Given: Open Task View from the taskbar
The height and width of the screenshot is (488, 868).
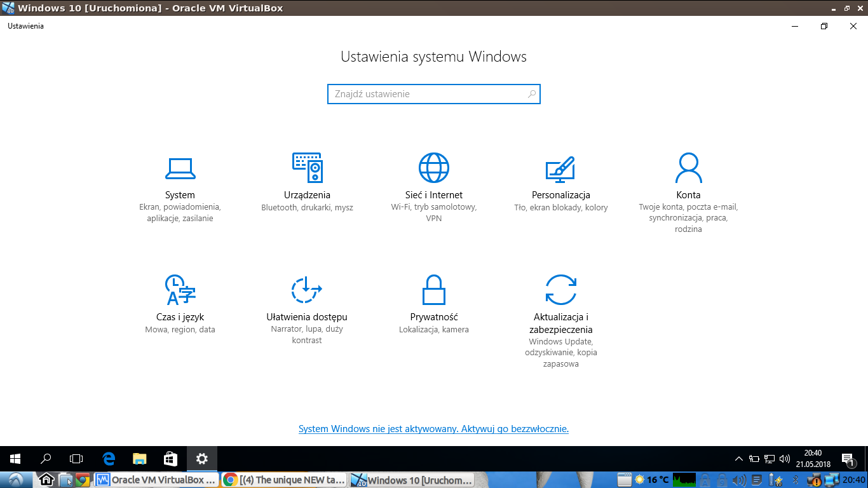Looking at the screenshot, I should [76, 458].
